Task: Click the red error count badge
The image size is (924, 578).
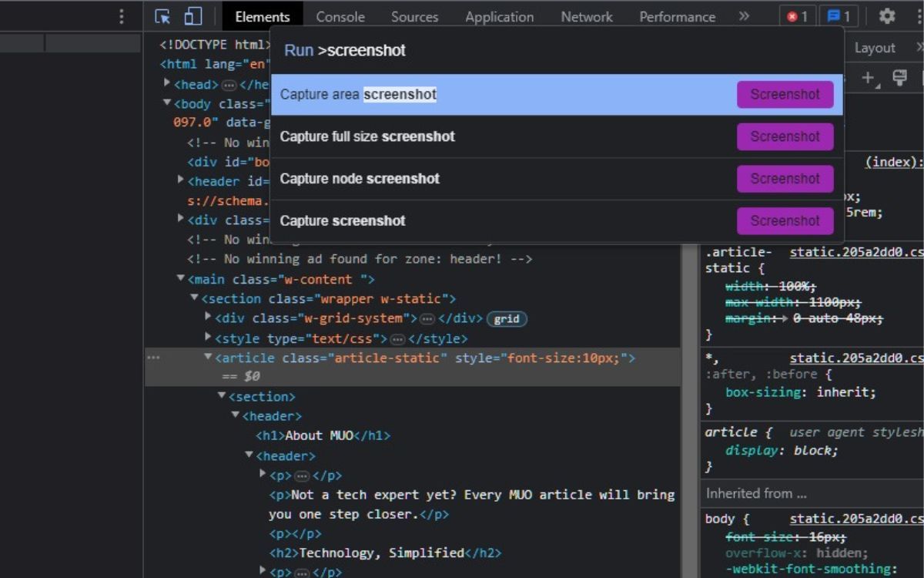Action: click(x=797, y=16)
